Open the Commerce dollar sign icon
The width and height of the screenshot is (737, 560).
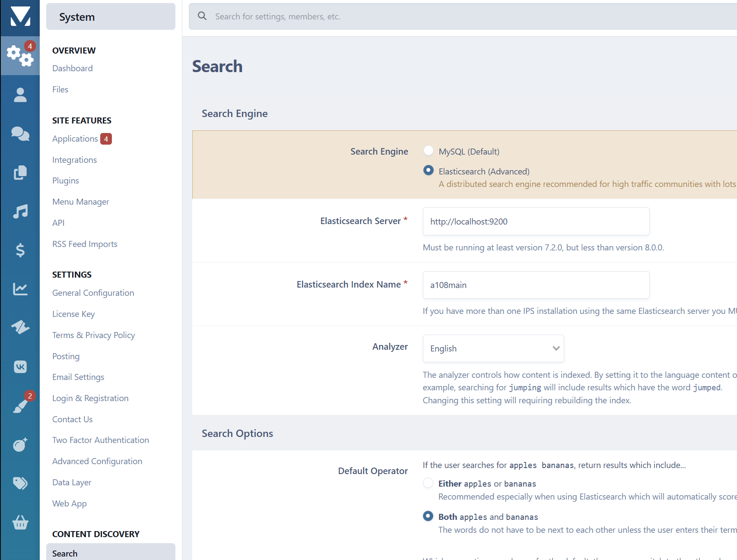(20, 250)
